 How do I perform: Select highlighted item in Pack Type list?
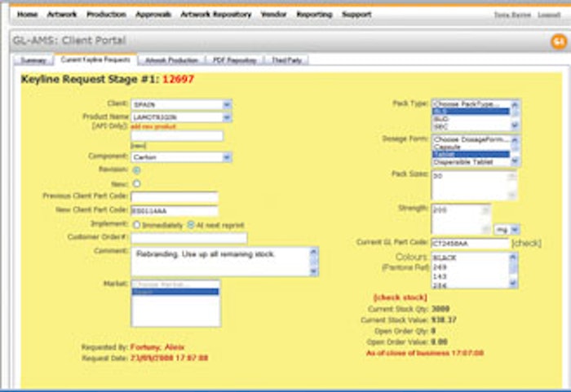click(471, 112)
